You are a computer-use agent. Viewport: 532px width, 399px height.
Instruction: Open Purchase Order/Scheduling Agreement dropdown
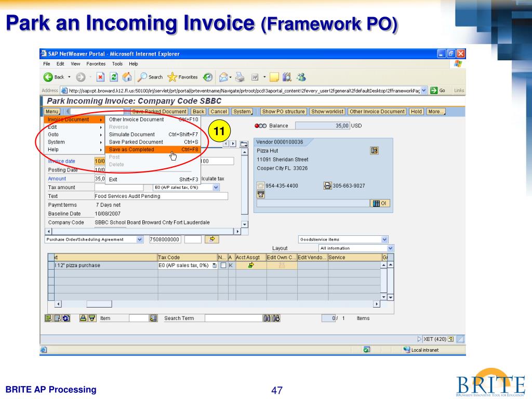click(x=139, y=240)
